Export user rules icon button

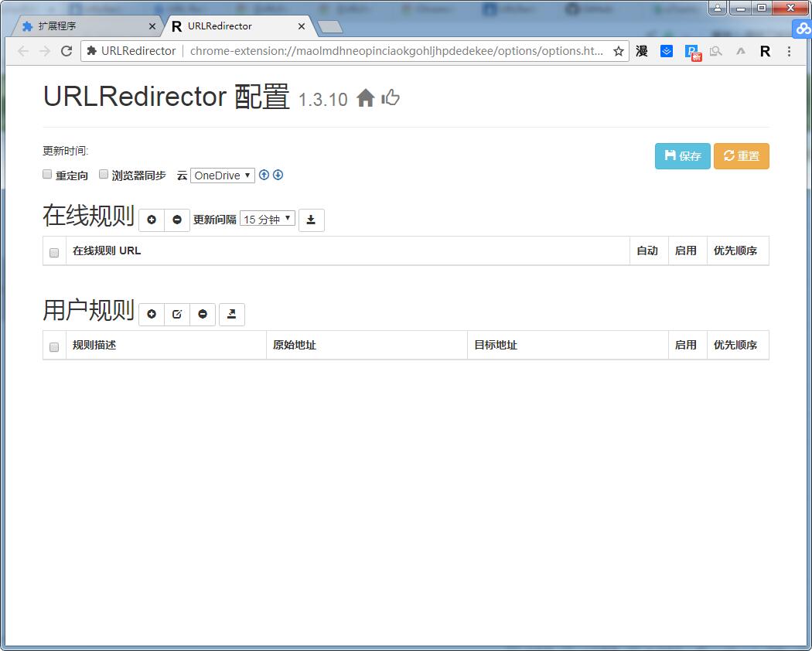pyautogui.click(x=232, y=315)
